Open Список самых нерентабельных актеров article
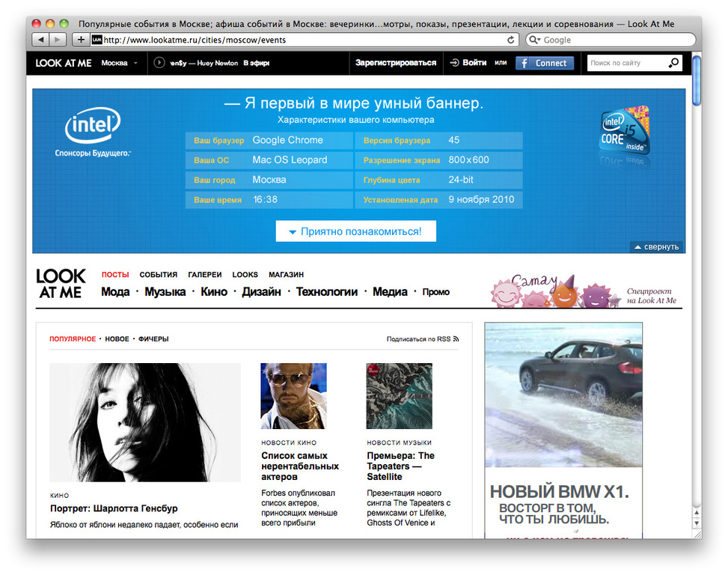 (300, 466)
